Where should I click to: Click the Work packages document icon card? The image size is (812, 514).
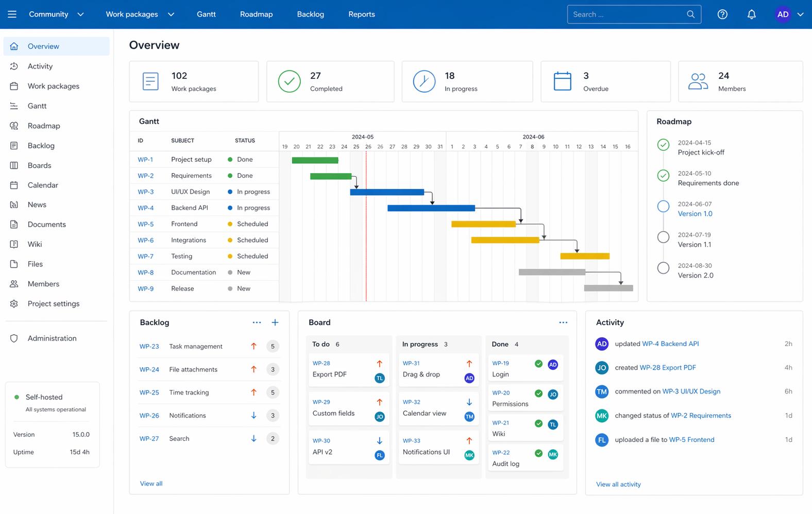coord(150,81)
